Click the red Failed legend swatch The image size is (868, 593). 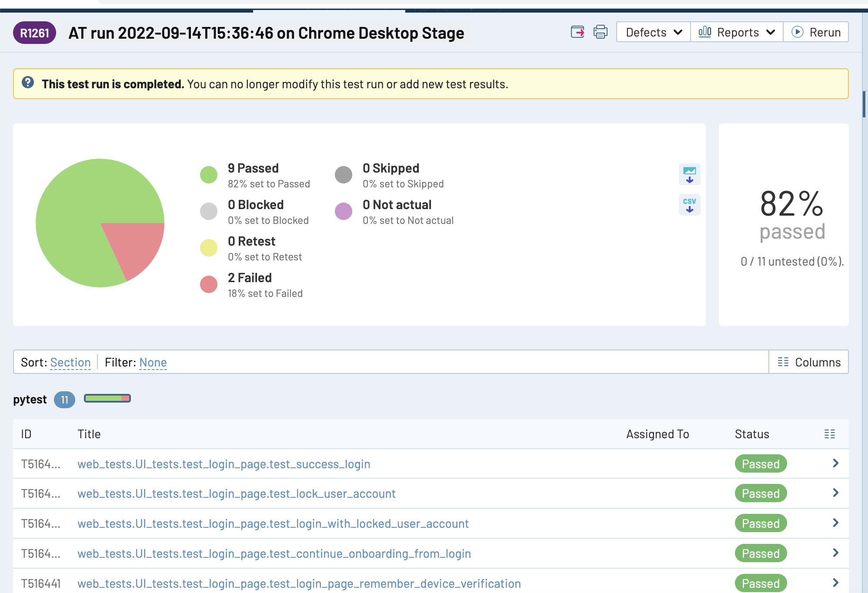point(209,284)
